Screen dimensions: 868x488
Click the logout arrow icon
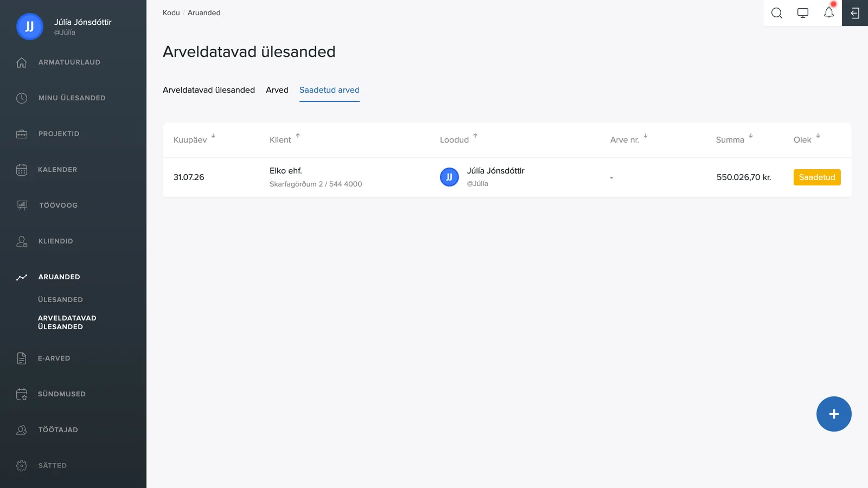855,13
